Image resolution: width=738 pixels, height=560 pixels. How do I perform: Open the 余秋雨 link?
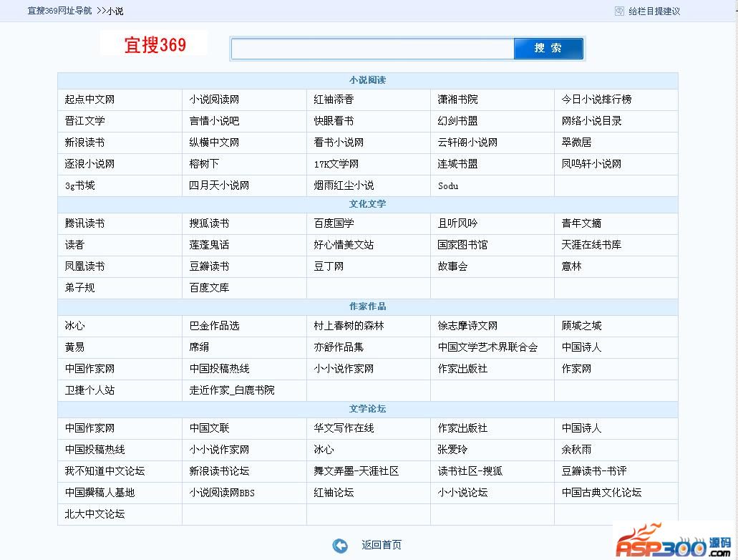click(576, 449)
